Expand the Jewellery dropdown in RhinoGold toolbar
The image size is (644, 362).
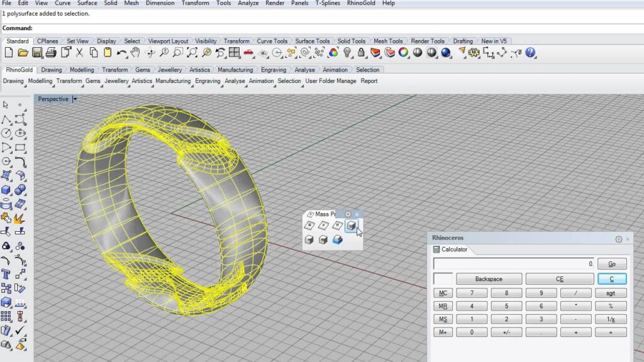(x=116, y=81)
